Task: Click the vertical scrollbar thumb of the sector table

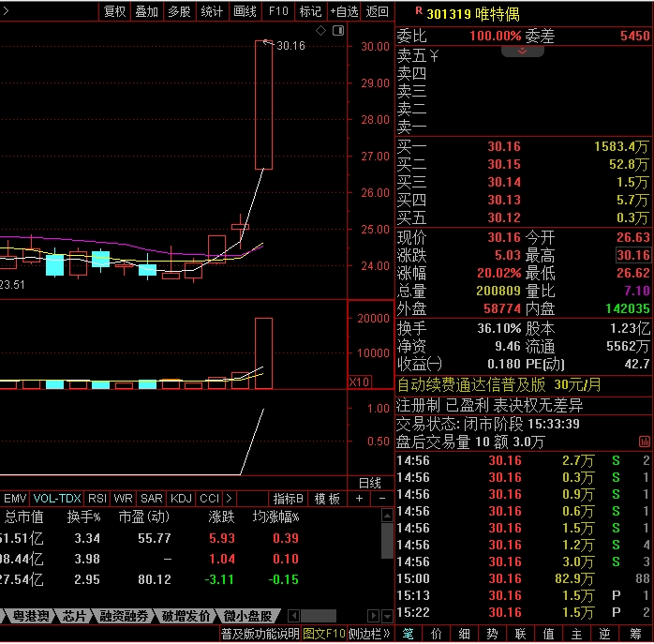Action: 387,541
